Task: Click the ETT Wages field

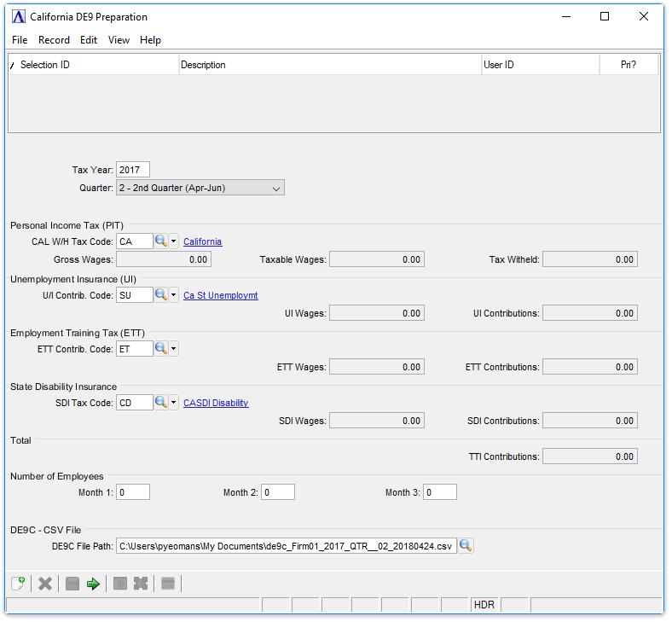Action: click(x=378, y=369)
